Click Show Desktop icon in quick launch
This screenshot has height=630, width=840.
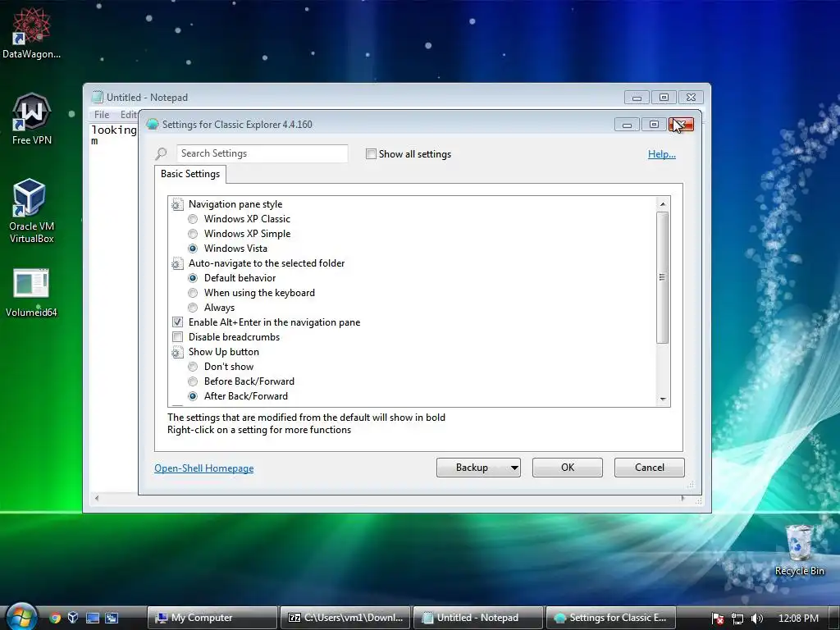click(x=93, y=618)
